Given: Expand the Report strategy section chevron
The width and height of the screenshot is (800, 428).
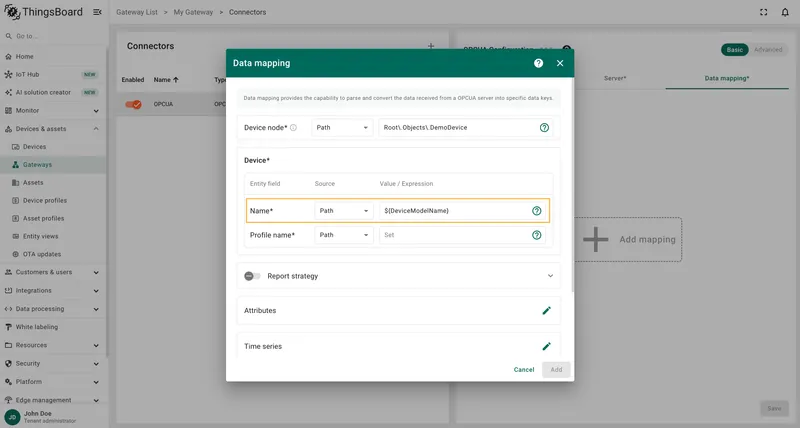Looking at the screenshot, I should 550,276.
